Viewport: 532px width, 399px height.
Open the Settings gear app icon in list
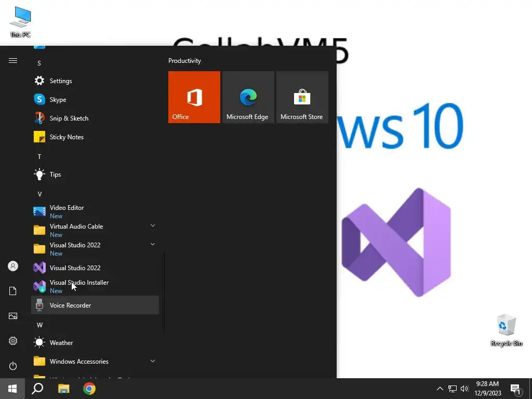[x=39, y=81]
